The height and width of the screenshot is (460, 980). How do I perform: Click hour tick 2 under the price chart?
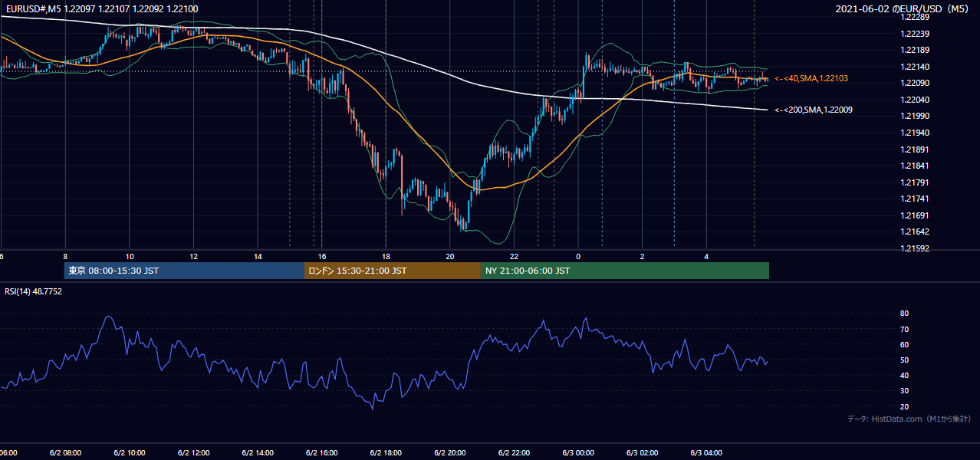[643, 256]
